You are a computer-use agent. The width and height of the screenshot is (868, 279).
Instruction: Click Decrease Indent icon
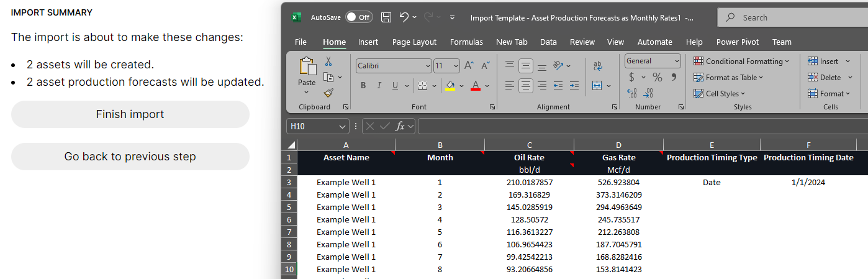[558, 86]
